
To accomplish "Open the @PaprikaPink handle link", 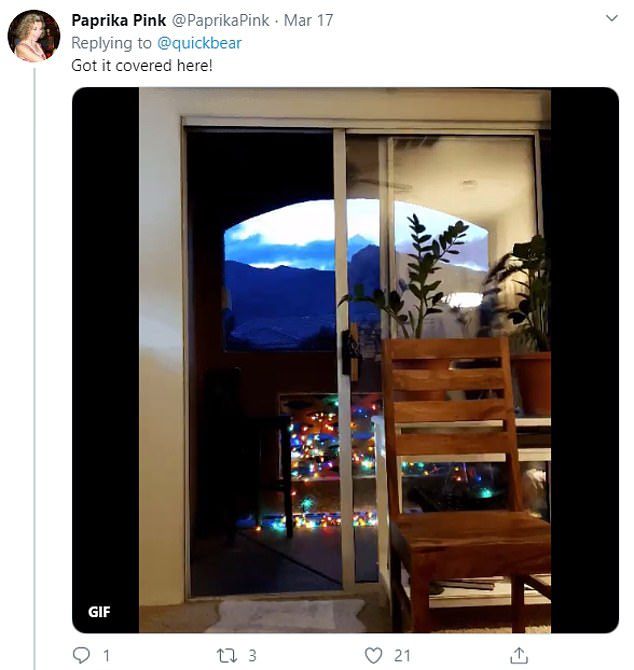I will click(x=220, y=21).
